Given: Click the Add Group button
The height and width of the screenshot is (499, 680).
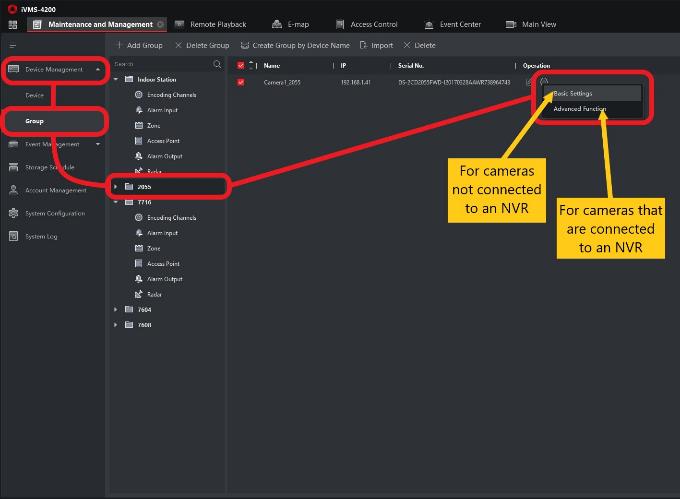Looking at the screenshot, I should tap(139, 45).
